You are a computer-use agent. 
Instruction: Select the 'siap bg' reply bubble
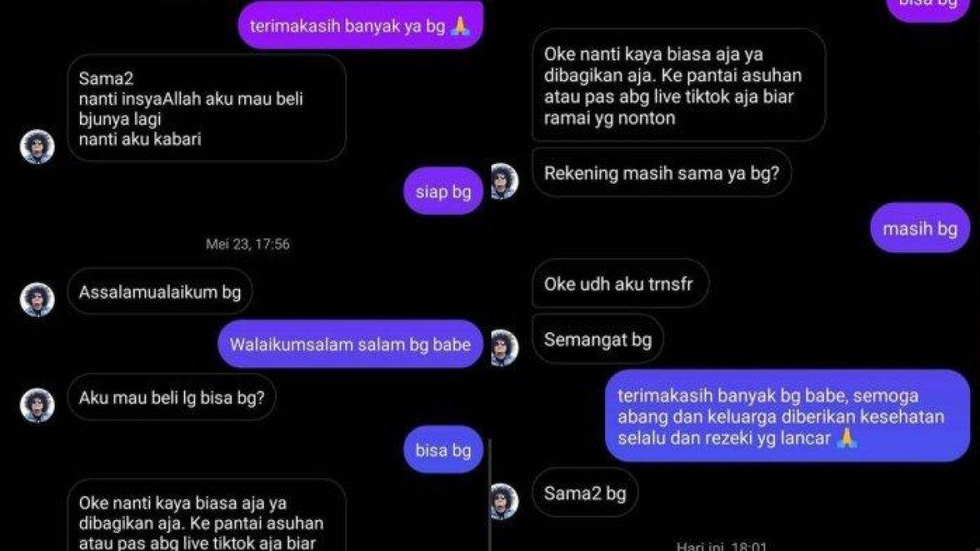tap(443, 192)
